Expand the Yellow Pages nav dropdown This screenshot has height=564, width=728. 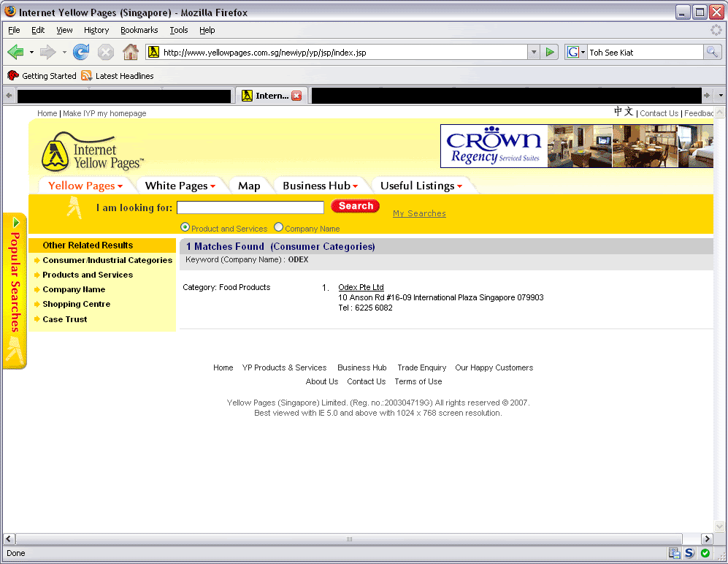120,186
